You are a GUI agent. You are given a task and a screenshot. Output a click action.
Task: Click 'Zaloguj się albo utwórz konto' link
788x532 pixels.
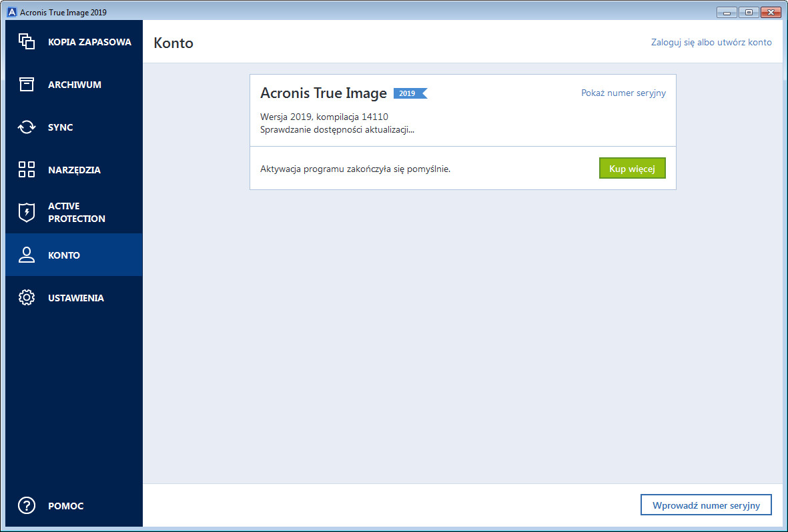click(711, 42)
